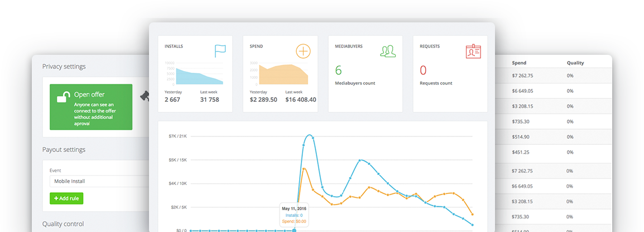Click the Add rule button
Image resolution: width=644 pixels, height=232 pixels.
66,198
